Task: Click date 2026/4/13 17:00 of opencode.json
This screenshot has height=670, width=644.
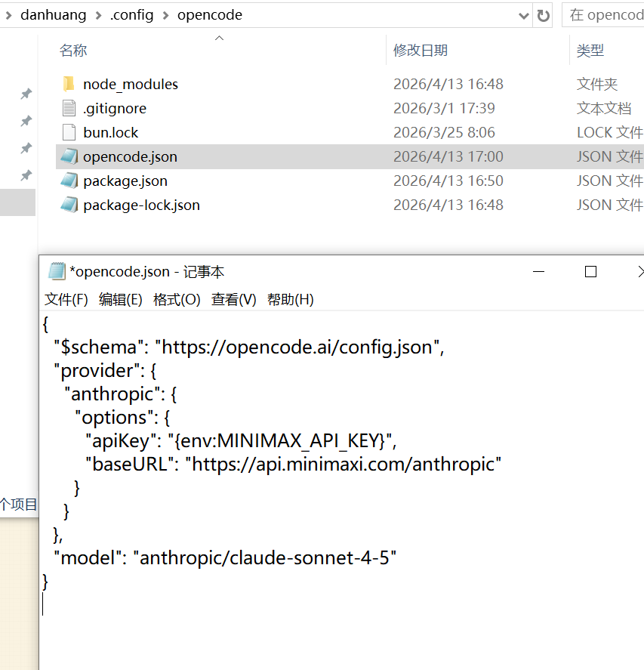Action: (x=448, y=157)
